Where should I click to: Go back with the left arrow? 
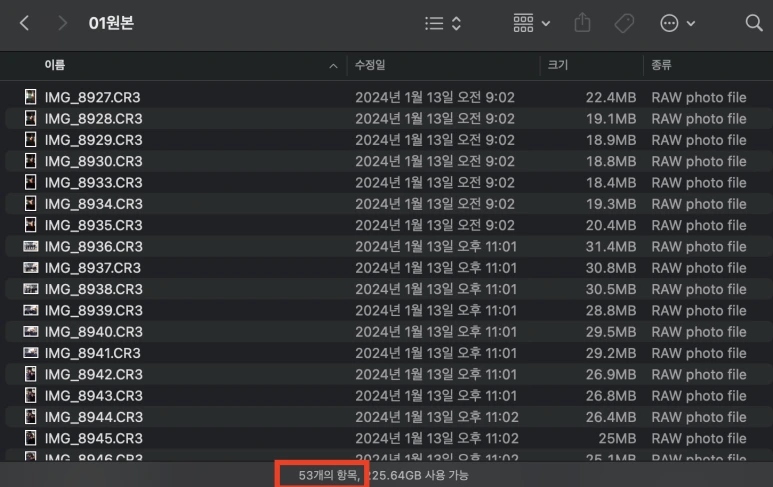pos(24,23)
